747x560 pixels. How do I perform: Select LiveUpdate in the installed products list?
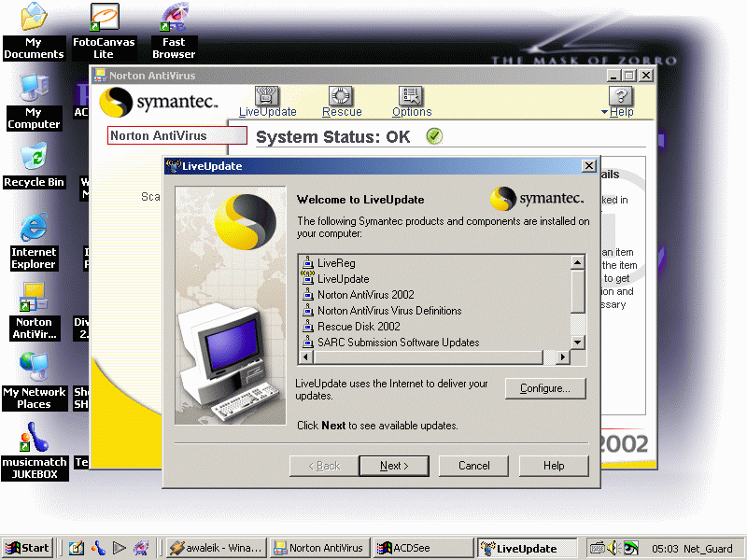(x=335, y=278)
